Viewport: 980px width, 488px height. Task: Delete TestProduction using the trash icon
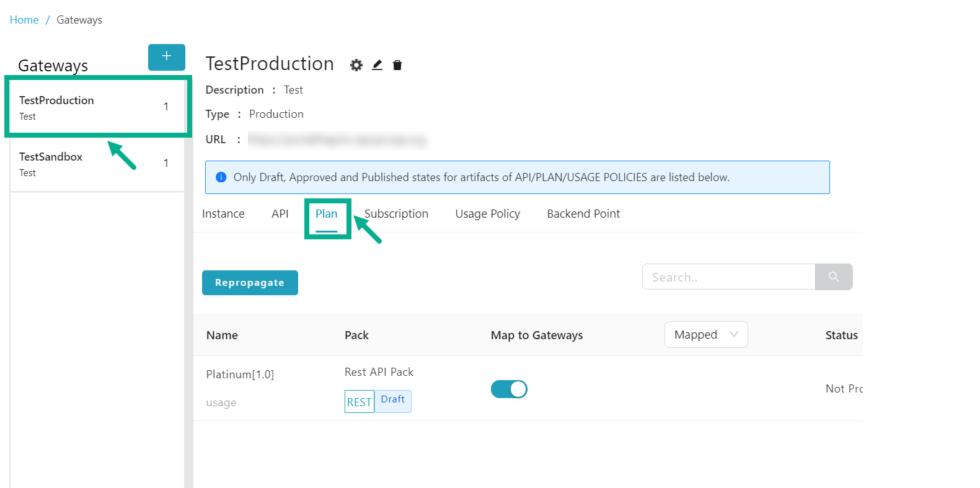[x=397, y=65]
